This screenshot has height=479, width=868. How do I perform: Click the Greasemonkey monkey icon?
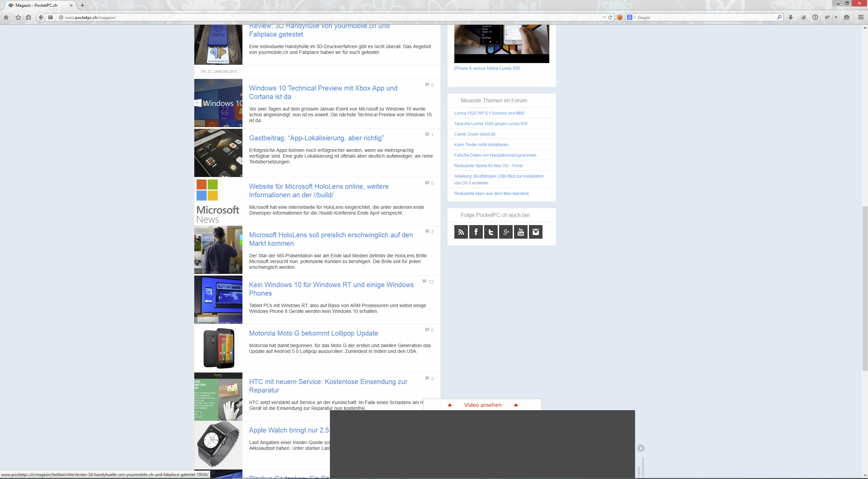(828, 17)
